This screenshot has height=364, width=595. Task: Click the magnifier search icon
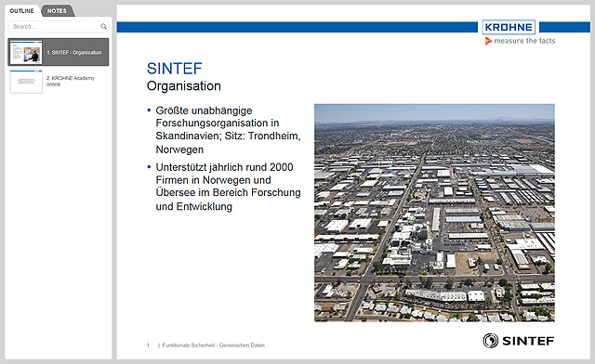coord(103,27)
